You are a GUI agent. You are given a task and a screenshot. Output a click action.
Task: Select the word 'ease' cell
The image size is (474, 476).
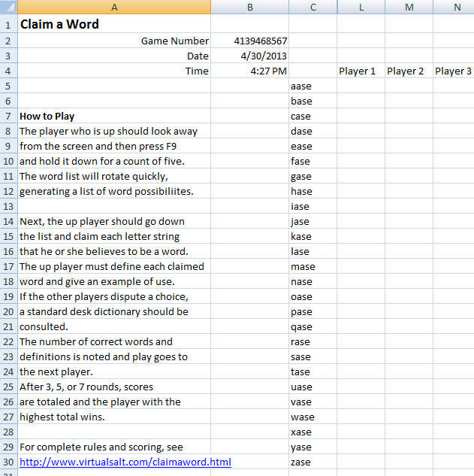click(x=313, y=146)
